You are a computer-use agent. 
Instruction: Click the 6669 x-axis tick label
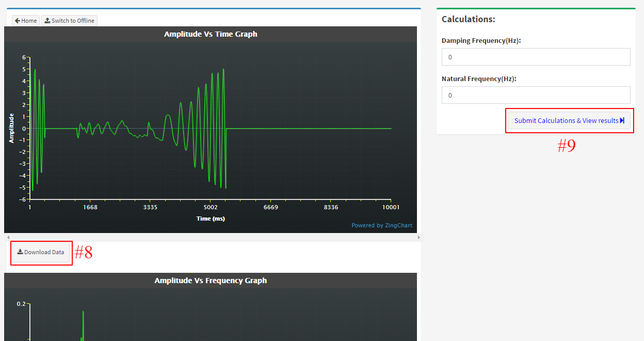[271, 207]
